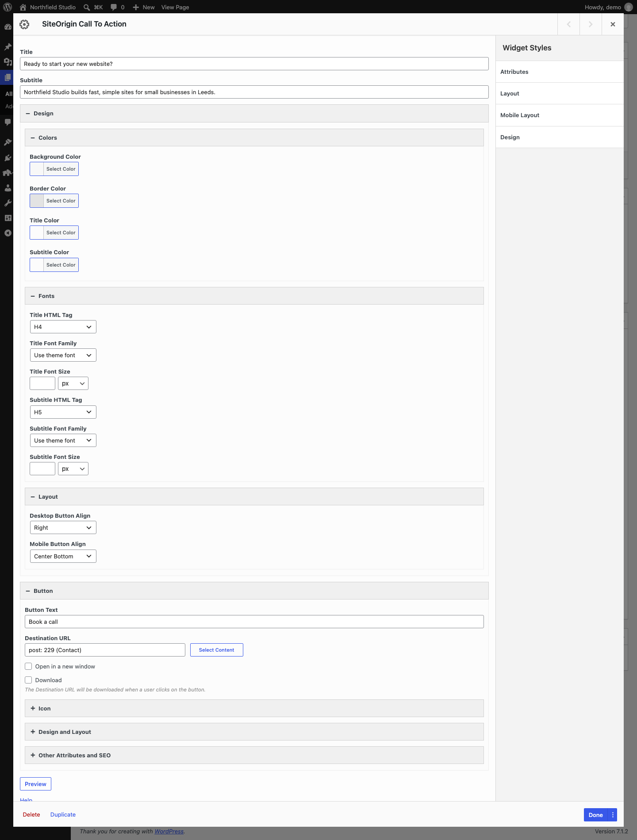Screen dimensions: 637x840
Task: Open Posts pin icon in admin sidebar
Action: click(x=8, y=46)
